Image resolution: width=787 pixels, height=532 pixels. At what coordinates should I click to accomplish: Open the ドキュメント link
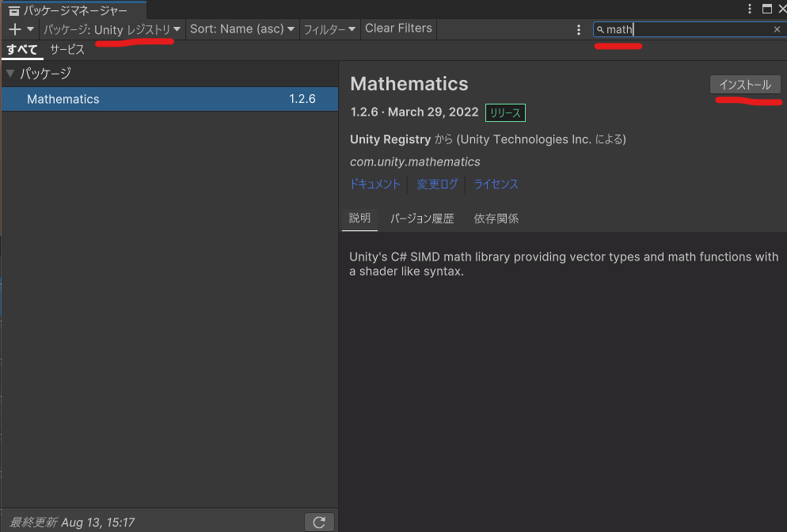[x=375, y=184]
